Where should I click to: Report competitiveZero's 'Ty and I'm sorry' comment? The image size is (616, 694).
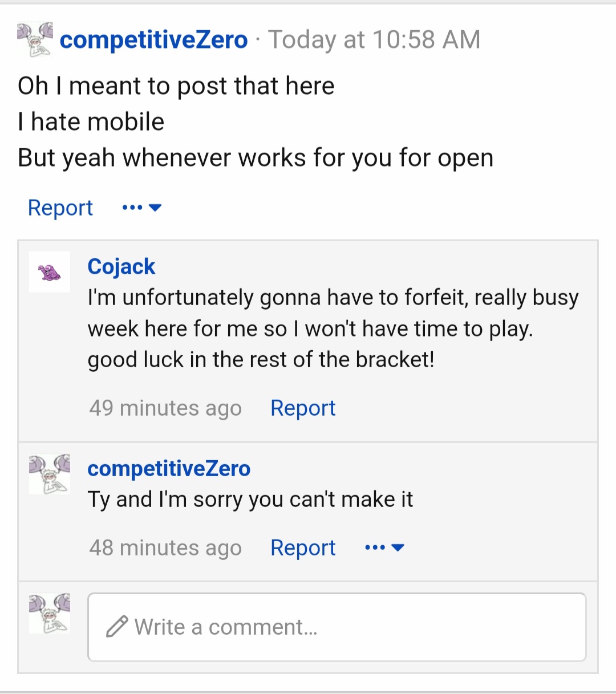click(x=303, y=547)
